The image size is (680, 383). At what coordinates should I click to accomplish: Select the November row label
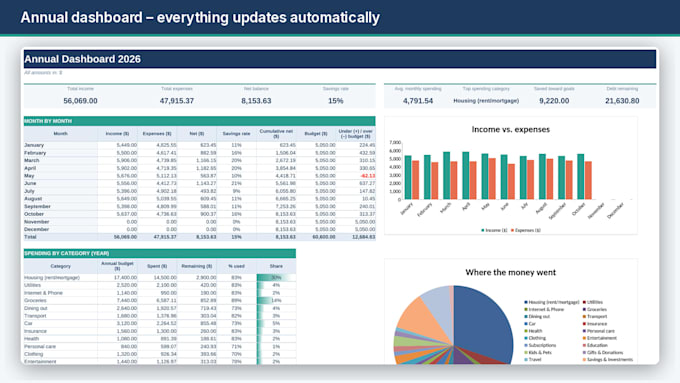[x=36, y=222]
